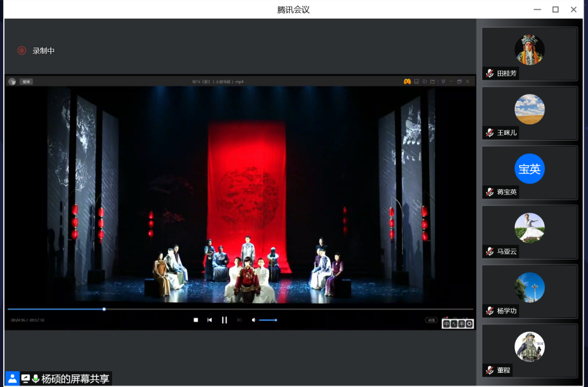Toggle the input method half-width 半 icon

click(x=462, y=324)
